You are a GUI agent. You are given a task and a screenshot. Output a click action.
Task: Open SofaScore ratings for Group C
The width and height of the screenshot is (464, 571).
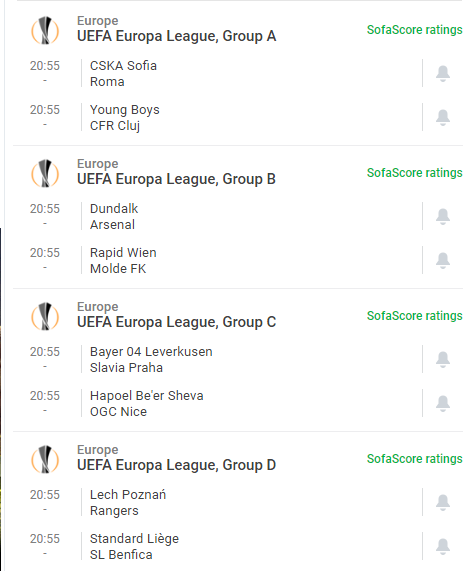(414, 316)
